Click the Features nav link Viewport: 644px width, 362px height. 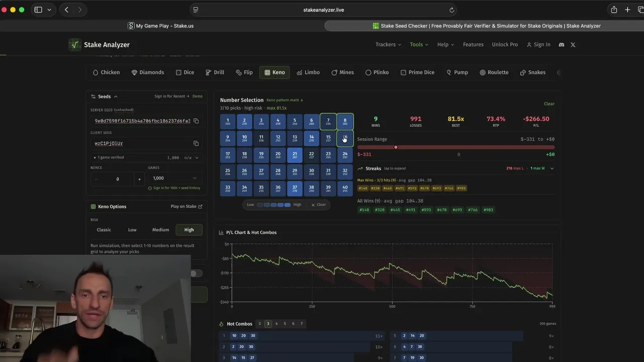click(x=473, y=45)
